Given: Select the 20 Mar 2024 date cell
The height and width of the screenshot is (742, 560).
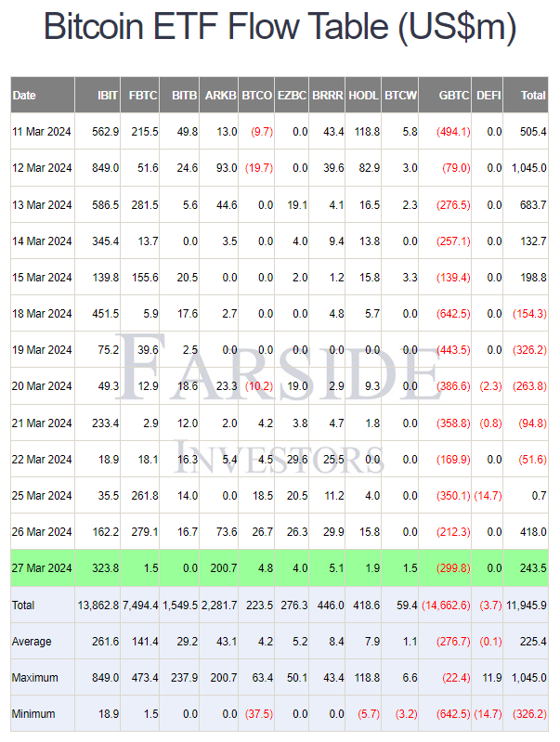Looking at the screenshot, I should tap(42, 386).
